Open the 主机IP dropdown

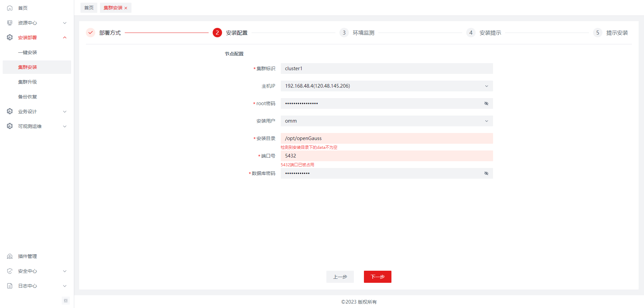[x=386, y=86]
